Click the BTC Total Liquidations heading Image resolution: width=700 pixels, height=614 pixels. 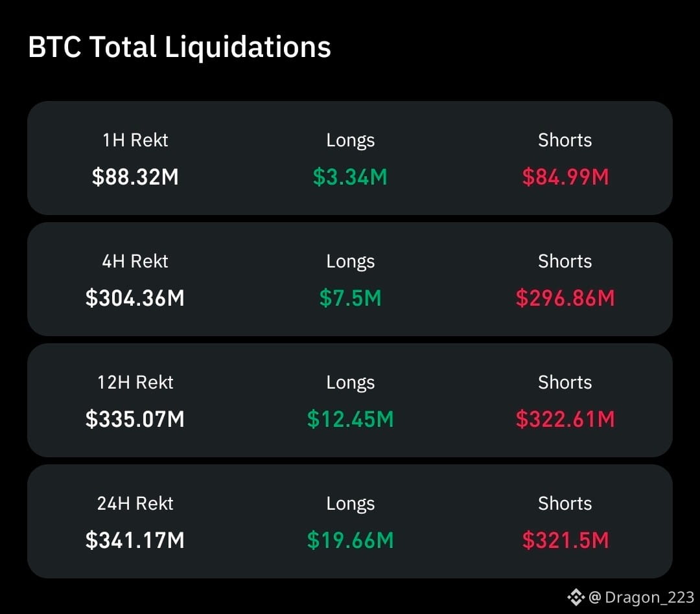pyautogui.click(x=180, y=47)
